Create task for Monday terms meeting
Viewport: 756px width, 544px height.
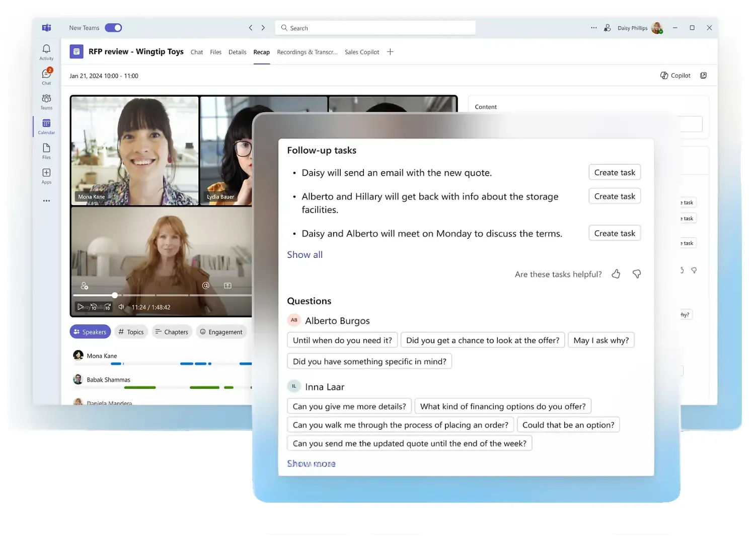pyautogui.click(x=615, y=233)
